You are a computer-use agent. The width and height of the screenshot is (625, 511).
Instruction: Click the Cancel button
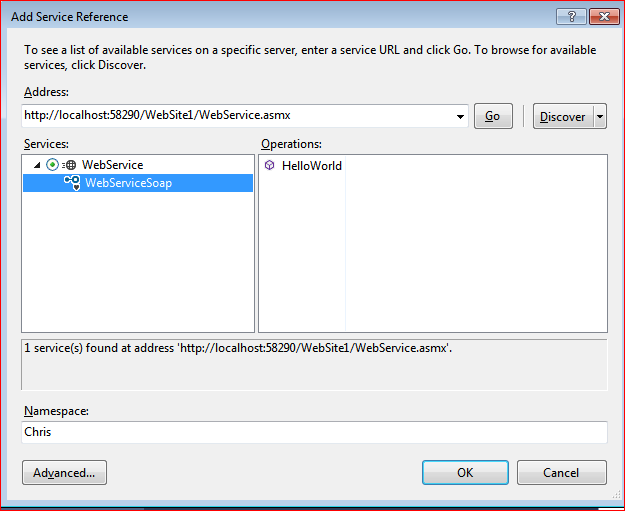pos(562,473)
